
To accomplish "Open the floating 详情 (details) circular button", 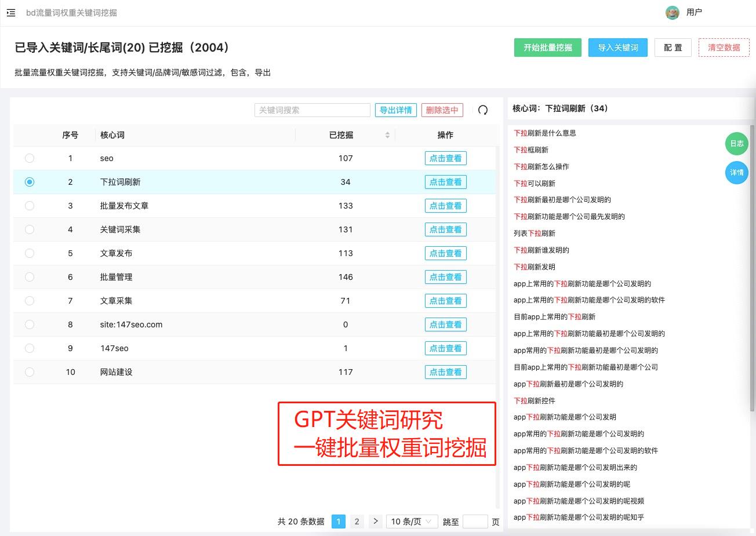I will tap(736, 173).
